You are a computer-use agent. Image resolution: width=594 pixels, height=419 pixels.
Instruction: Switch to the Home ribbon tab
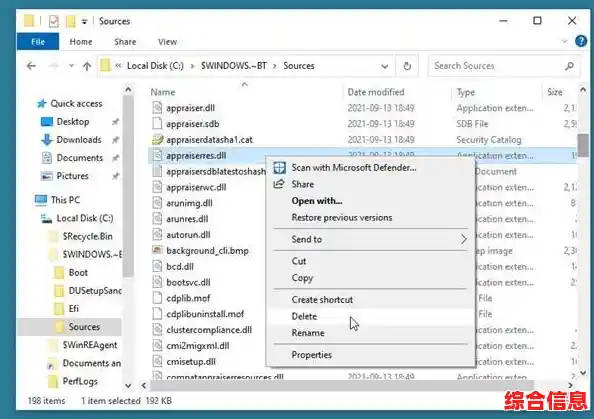tap(81, 42)
